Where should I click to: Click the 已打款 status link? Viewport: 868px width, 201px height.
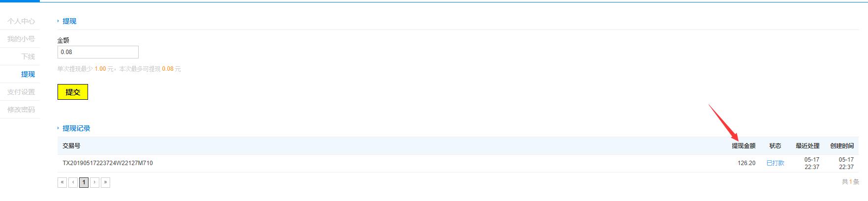[x=775, y=163]
